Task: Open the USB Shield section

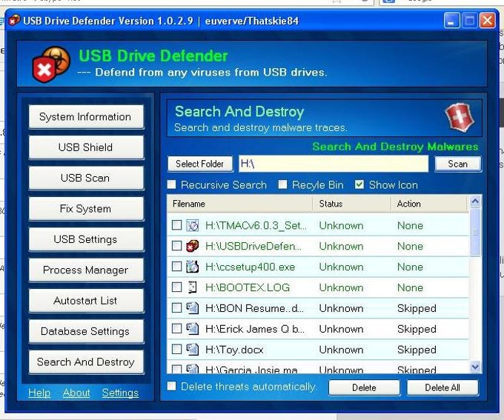Action: (x=86, y=147)
